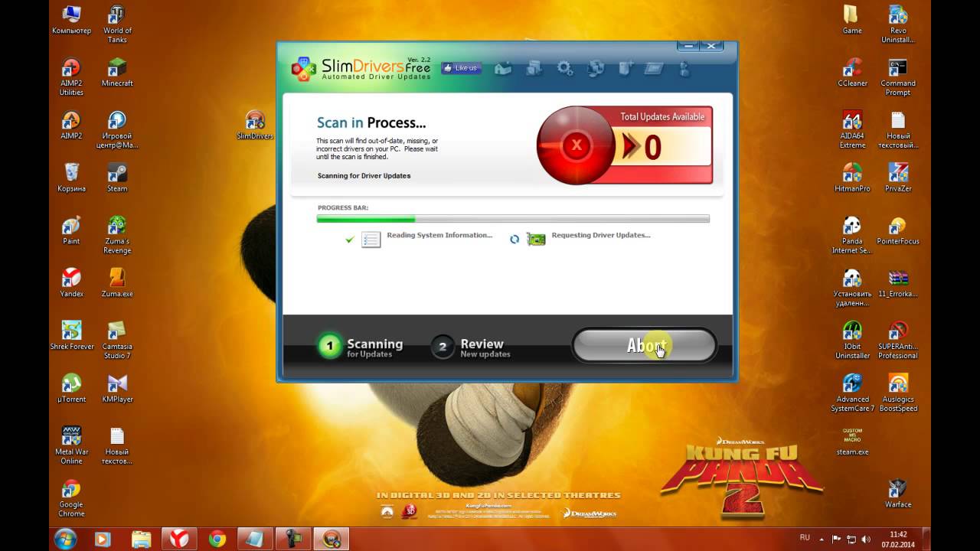
Task: Select the Game folder on desktop
Action: click(852, 20)
